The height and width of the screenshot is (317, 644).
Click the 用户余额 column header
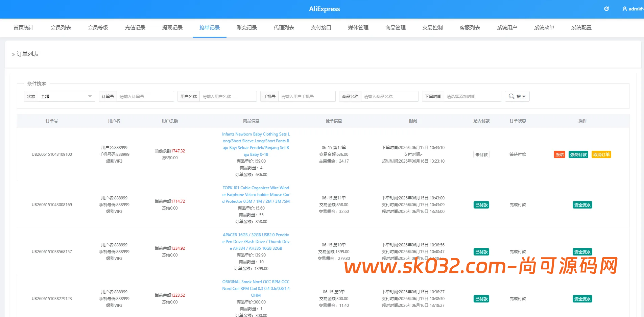(x=170, y=121)
